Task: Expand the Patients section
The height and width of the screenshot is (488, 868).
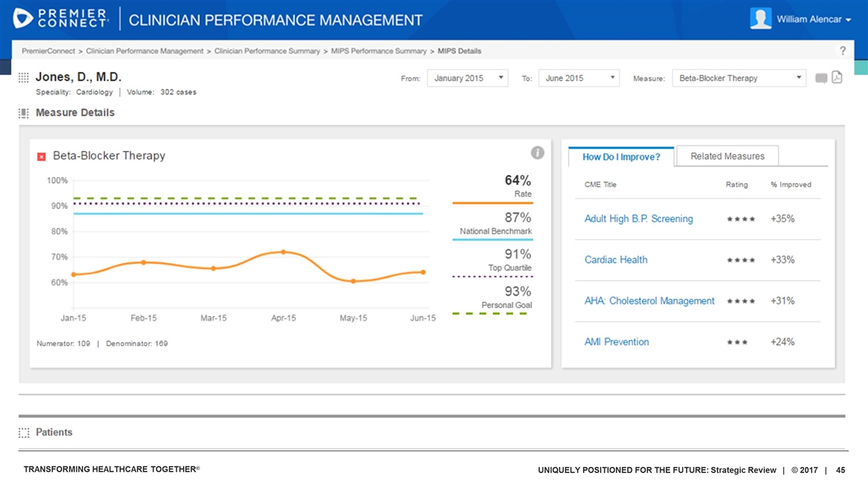Action: pyautogui.click(x=54, y=432)
